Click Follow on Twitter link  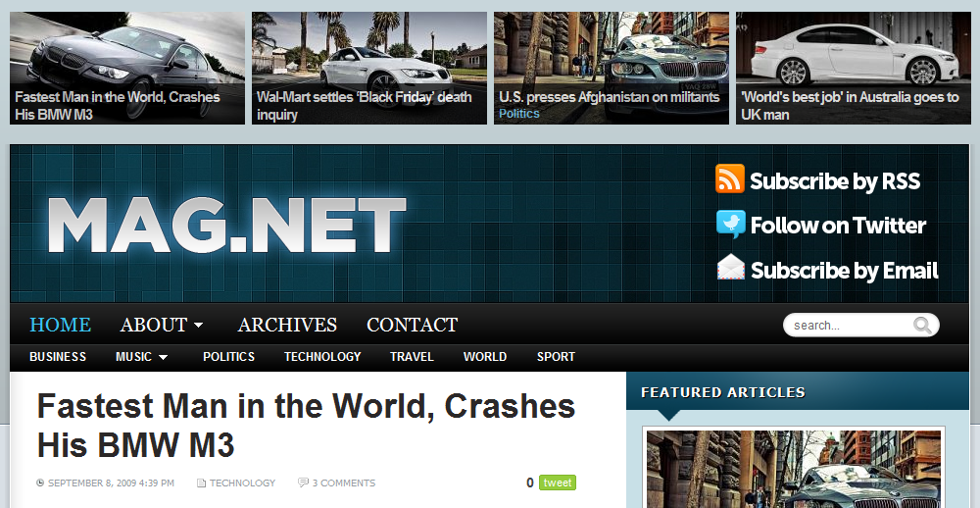coord(838,226)
